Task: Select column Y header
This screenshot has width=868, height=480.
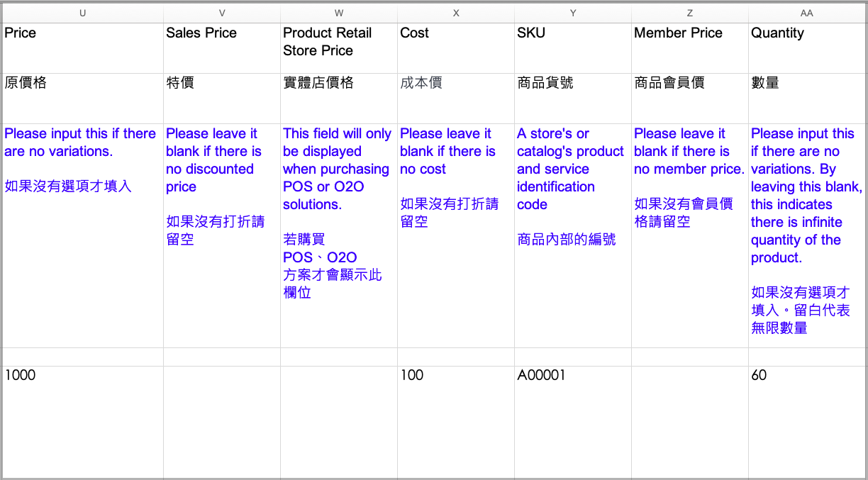Action: tap(573, 13)
